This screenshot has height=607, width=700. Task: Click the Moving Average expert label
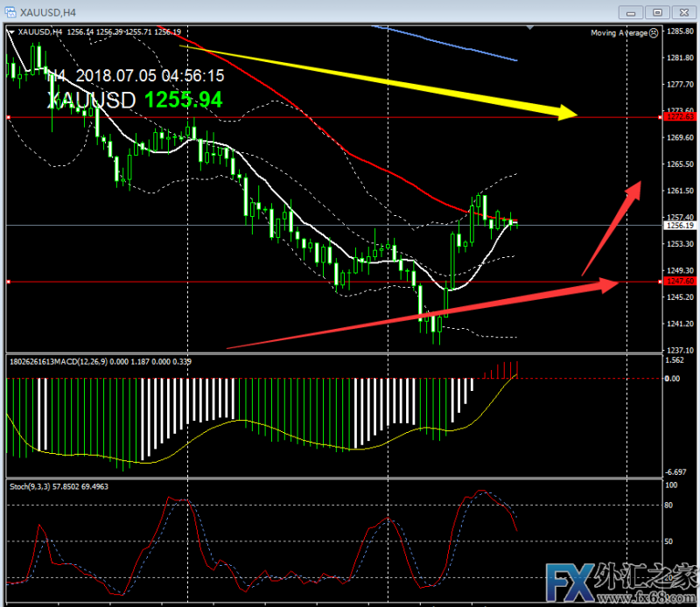click(x=619, y=32)
